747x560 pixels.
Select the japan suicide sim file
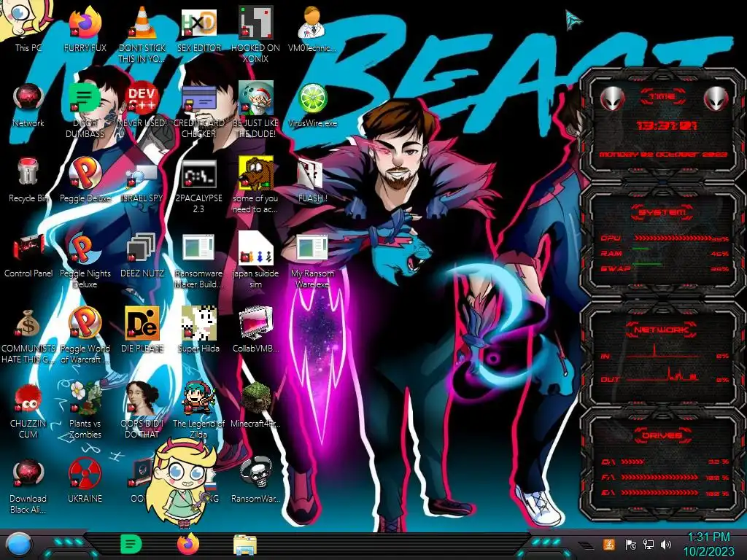(x=255, y=261)
